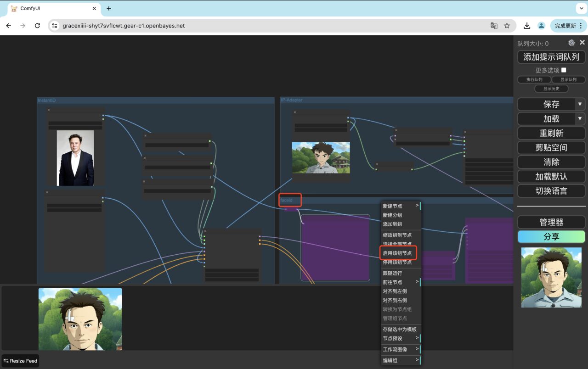588x369 pixels.
Task: Select 启用该组节点 in the context menu
Action: coord(397,253)
